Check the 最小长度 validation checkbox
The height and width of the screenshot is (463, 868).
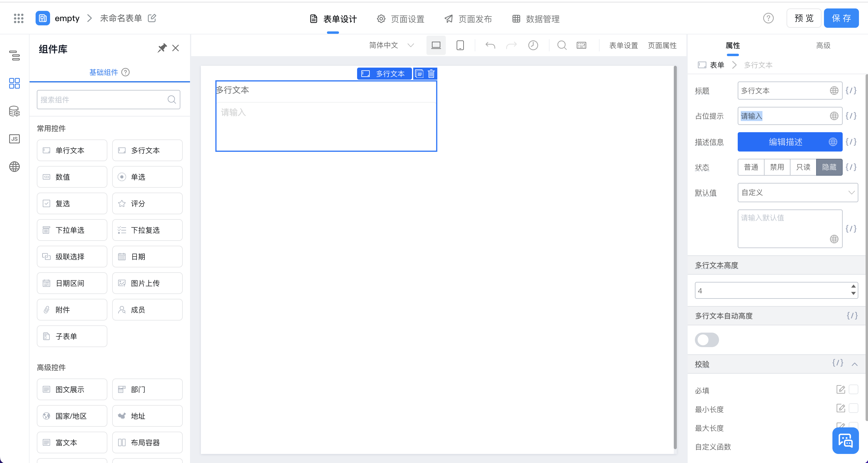coord(854,408)
